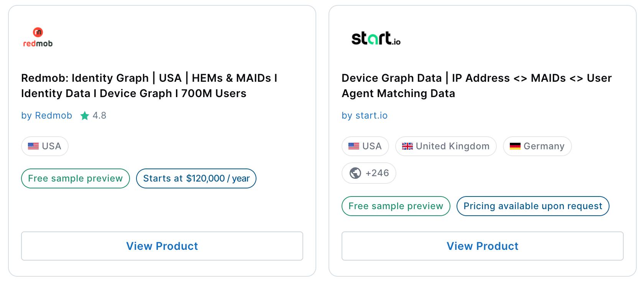Viewport: 644px width, 284px height.
Task: Click the 4.8 rating value
Action: point(99,116)
